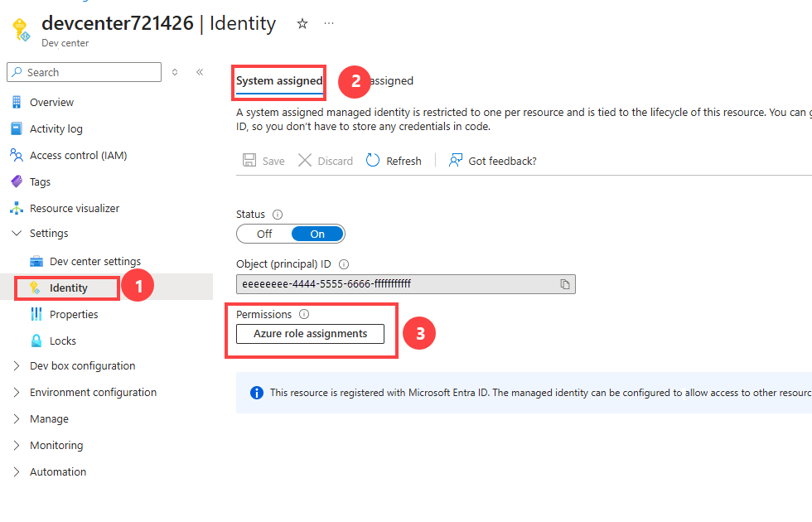This screenshot has width=812, height=522.
Task: Click the Save button
Action: pyautogui.click(x=263, y=161)
